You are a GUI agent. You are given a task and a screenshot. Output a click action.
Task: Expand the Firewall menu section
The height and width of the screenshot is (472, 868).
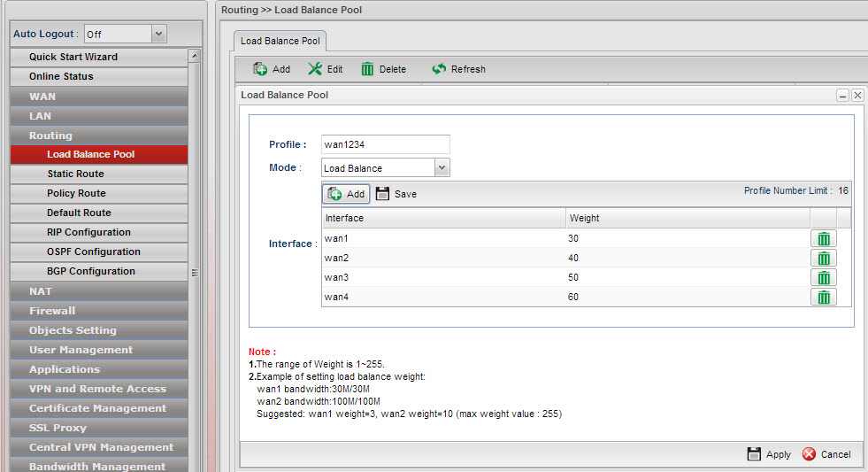click(52, 311)
